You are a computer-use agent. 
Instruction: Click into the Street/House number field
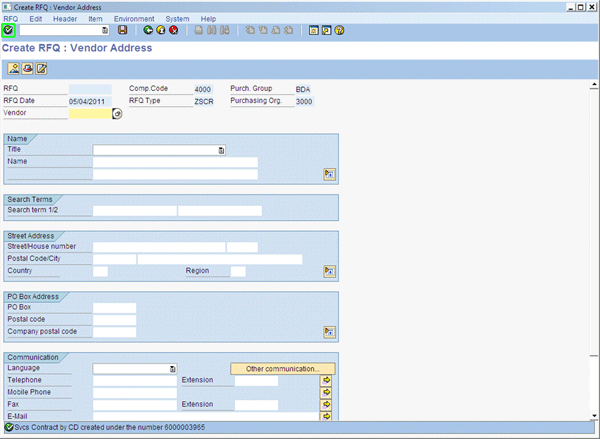click(x=158, y=247)
